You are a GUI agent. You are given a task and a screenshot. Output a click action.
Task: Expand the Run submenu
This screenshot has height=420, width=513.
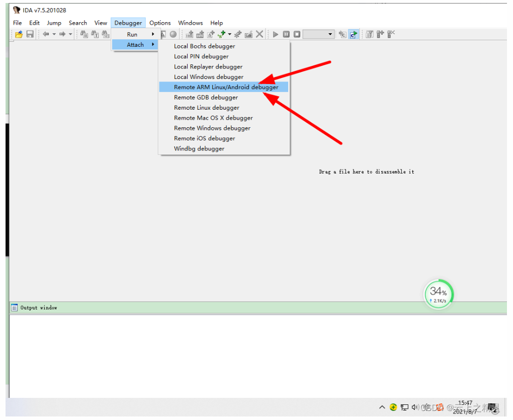coord(135,34)
